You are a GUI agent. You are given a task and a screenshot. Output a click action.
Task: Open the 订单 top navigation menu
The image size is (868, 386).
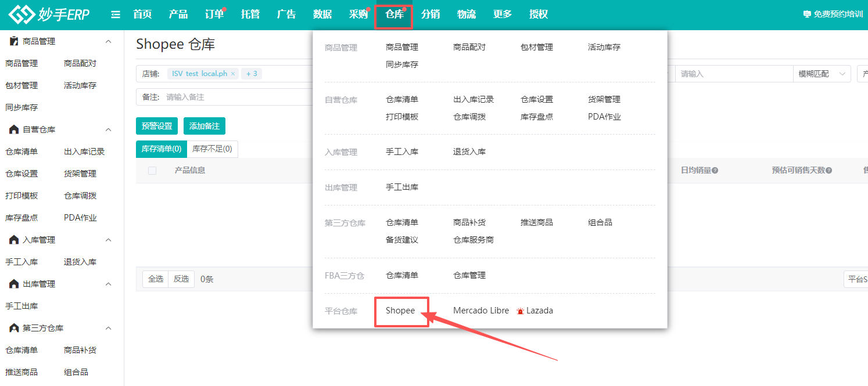214,15
